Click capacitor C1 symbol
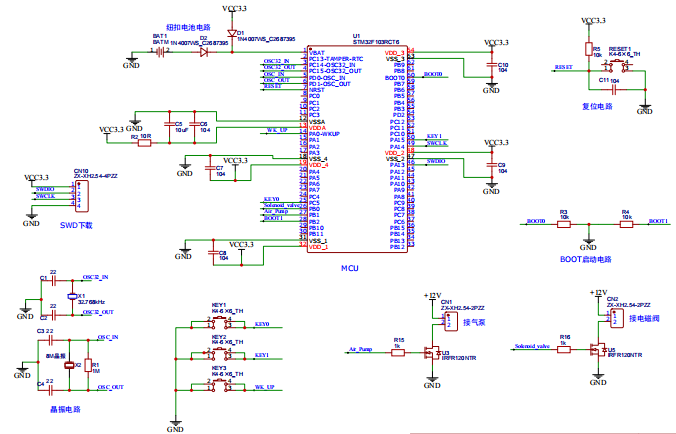This screenshot has height=434, width=676. click(53, 281)
